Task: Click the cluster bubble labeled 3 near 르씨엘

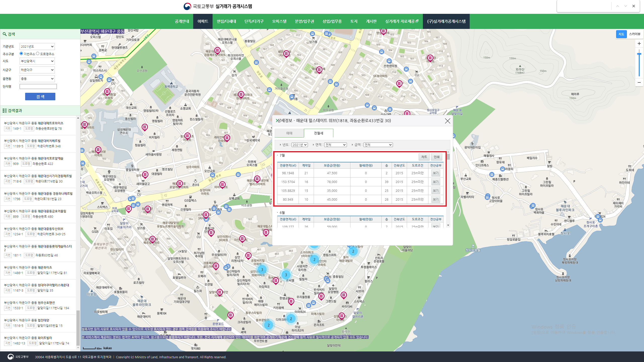Action: (x=286, y=275)
